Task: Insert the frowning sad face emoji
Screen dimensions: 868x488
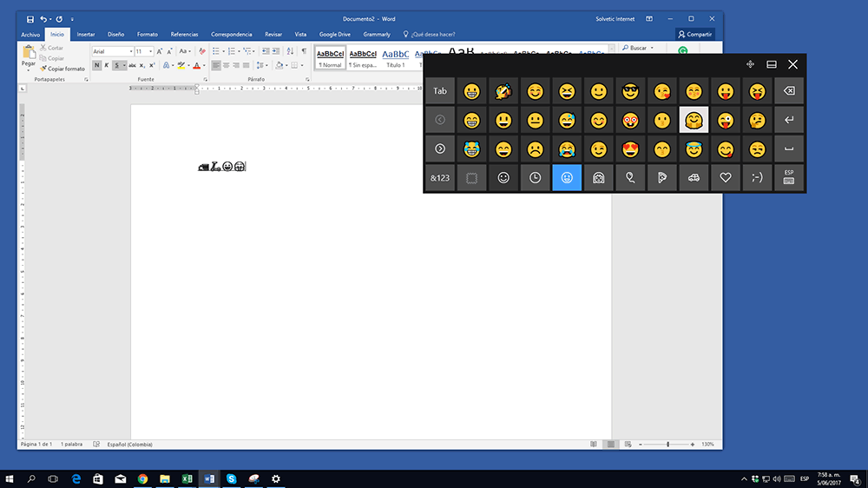Action: point(535,149)
